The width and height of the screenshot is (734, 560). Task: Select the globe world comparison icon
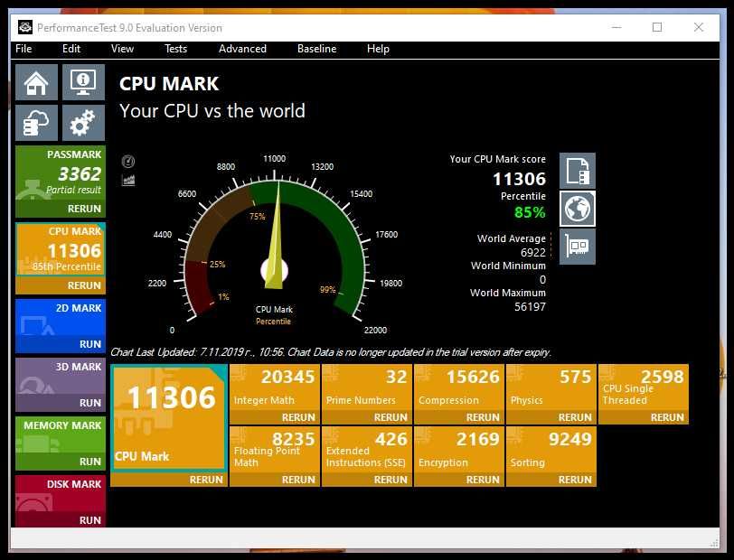click(578, 209)
